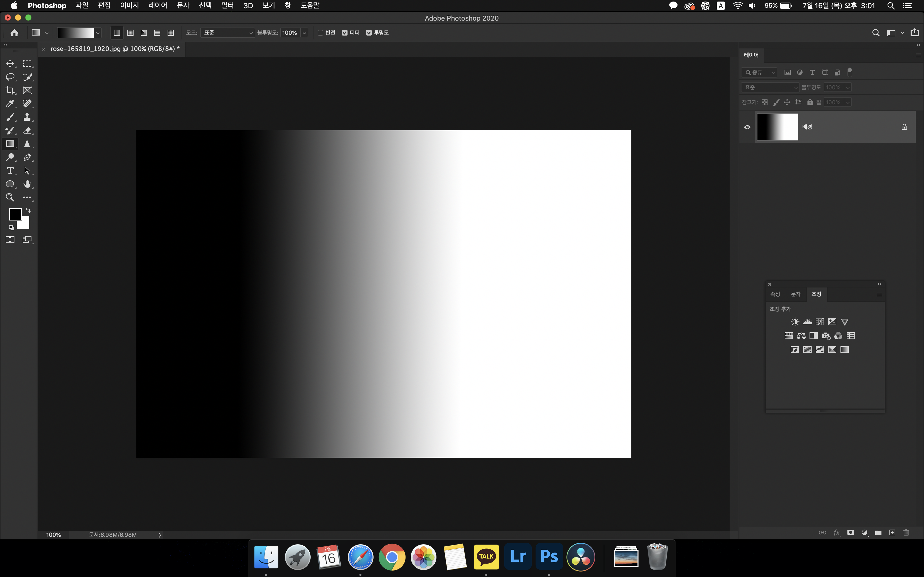Add a Brightness/Contrast adjustment

tap(795, 322)
